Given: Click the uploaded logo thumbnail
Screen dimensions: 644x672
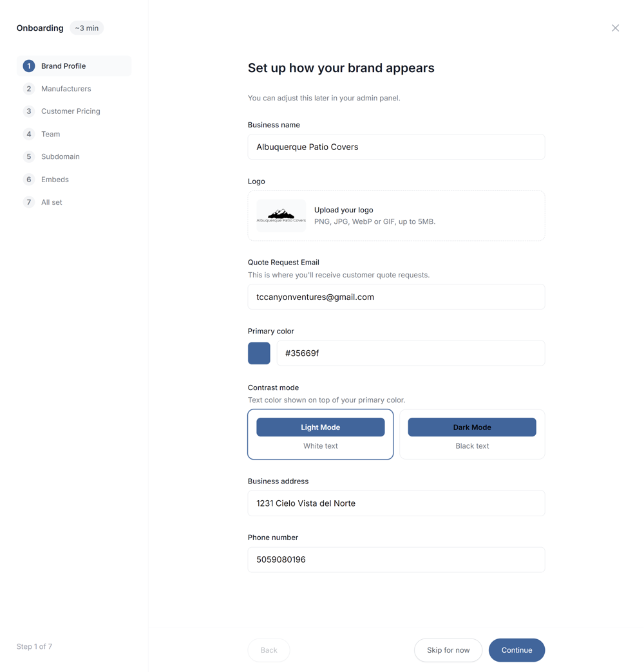Looking at the screenshot, I should pyautogui.click(x=281, y=216).
